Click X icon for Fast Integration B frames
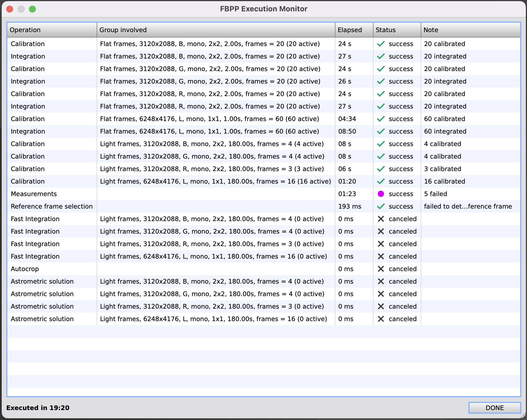The height and width of the screenshot is (420, 527). (x=381, y=219)
